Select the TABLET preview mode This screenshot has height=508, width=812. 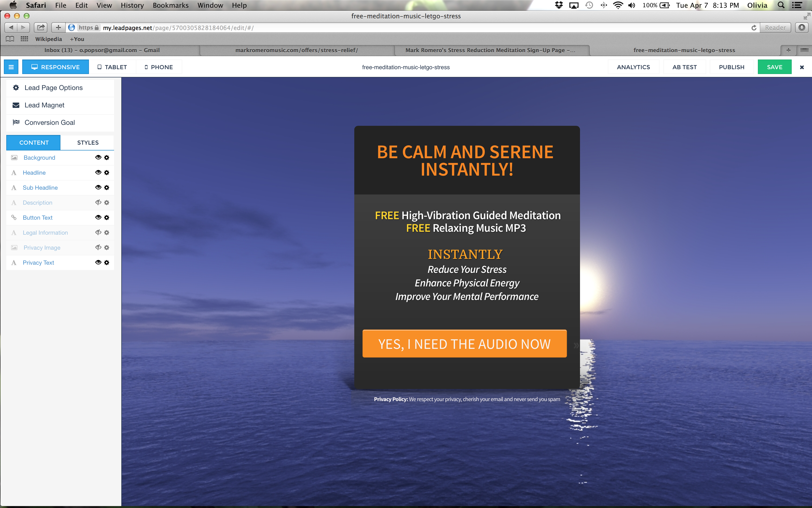point(112,67)
